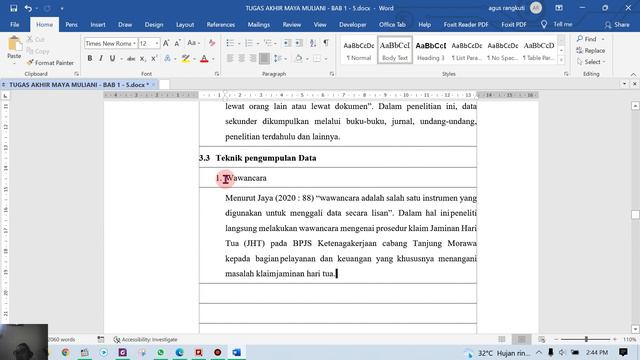Increase the paragraph indent

(299, 43)
